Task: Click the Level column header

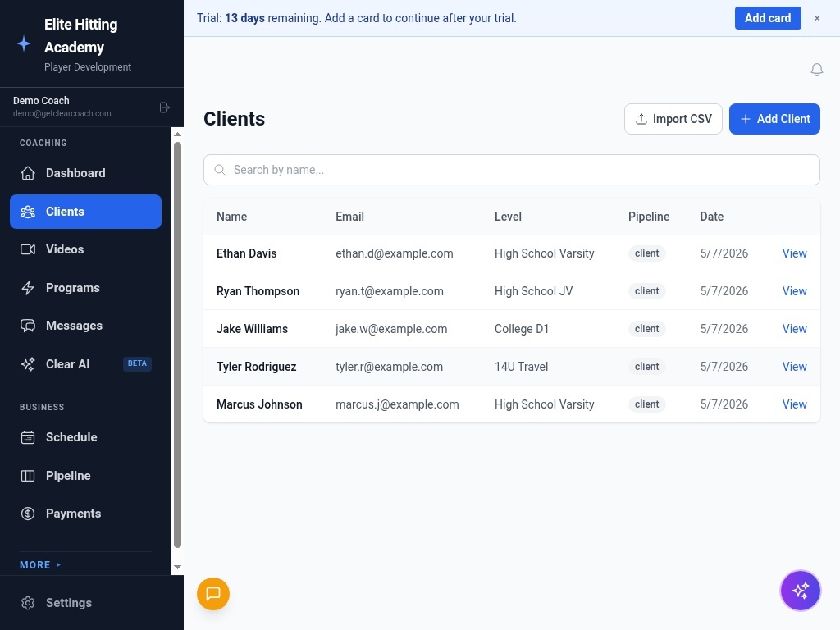Action: [x=508, y=217]
